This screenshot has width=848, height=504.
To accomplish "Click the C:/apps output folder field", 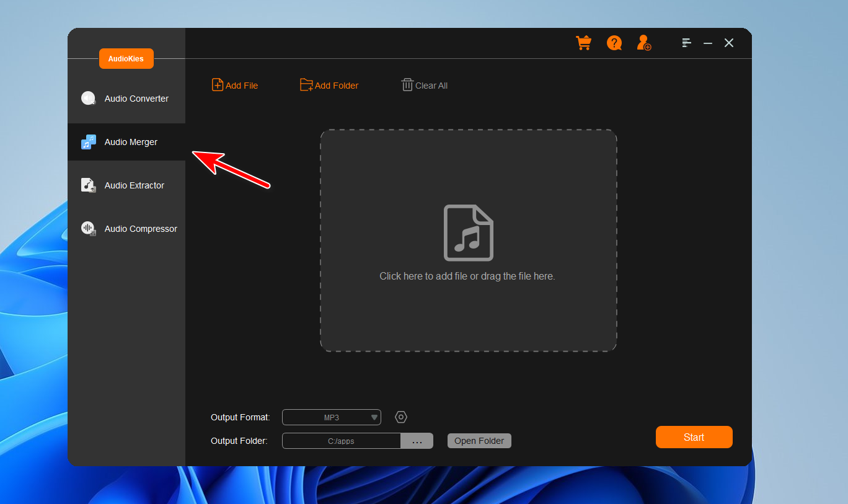I will click(x=341, y=441).
